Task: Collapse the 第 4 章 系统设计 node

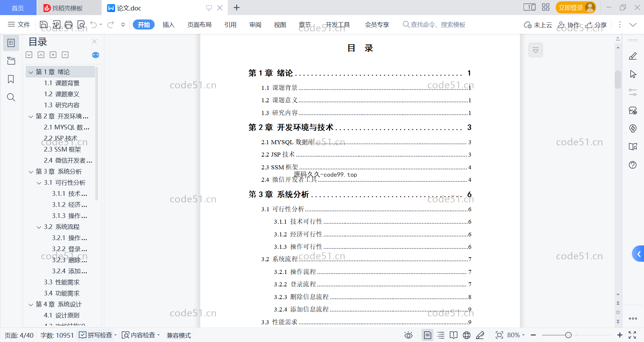Action: (x=31, y=305)
